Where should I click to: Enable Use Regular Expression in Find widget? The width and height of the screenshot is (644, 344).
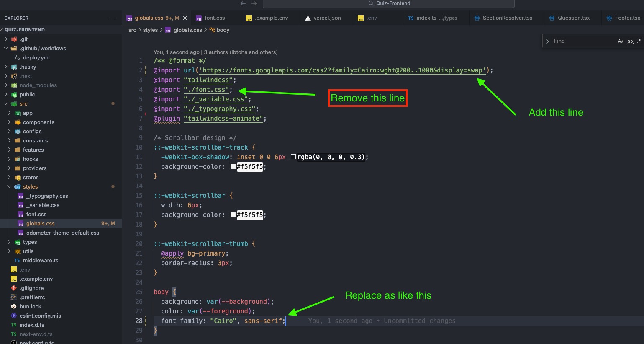[x=639, y=41]
